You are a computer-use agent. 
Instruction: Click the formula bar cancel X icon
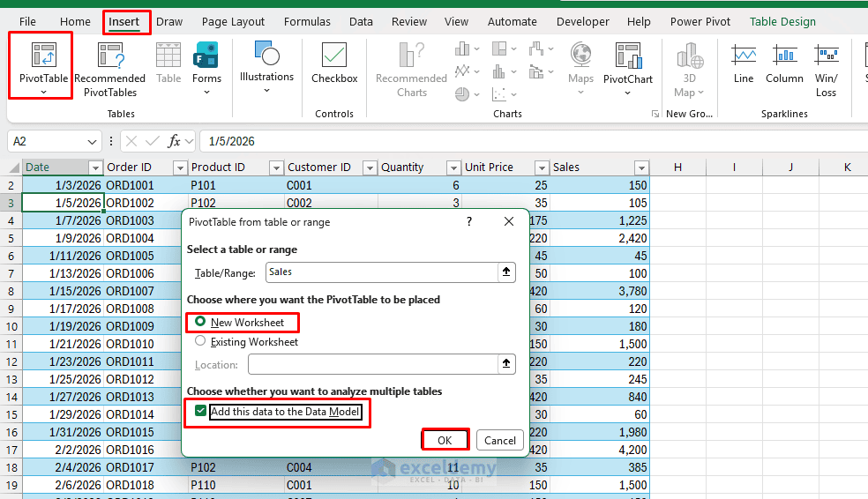click(131, 142)
